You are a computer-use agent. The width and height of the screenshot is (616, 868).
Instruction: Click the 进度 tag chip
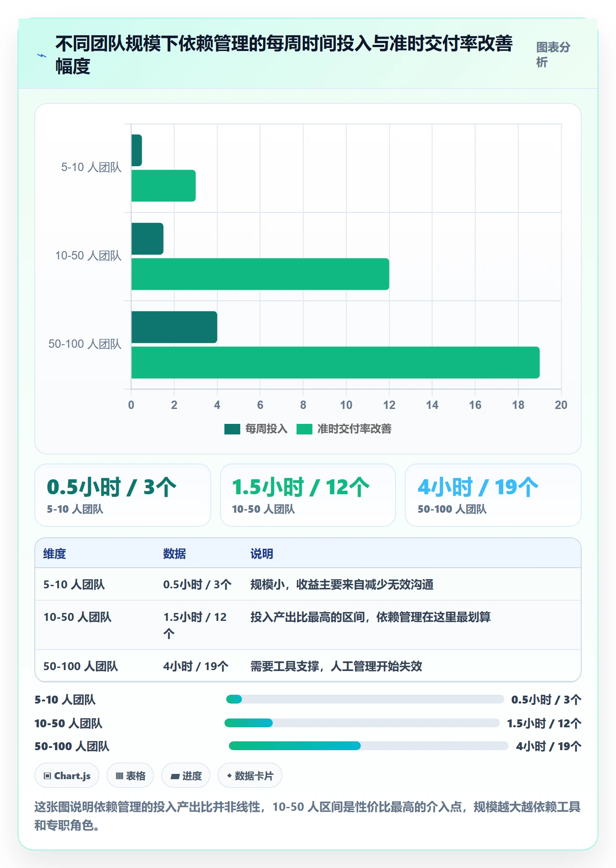click(x=186, y=776)
